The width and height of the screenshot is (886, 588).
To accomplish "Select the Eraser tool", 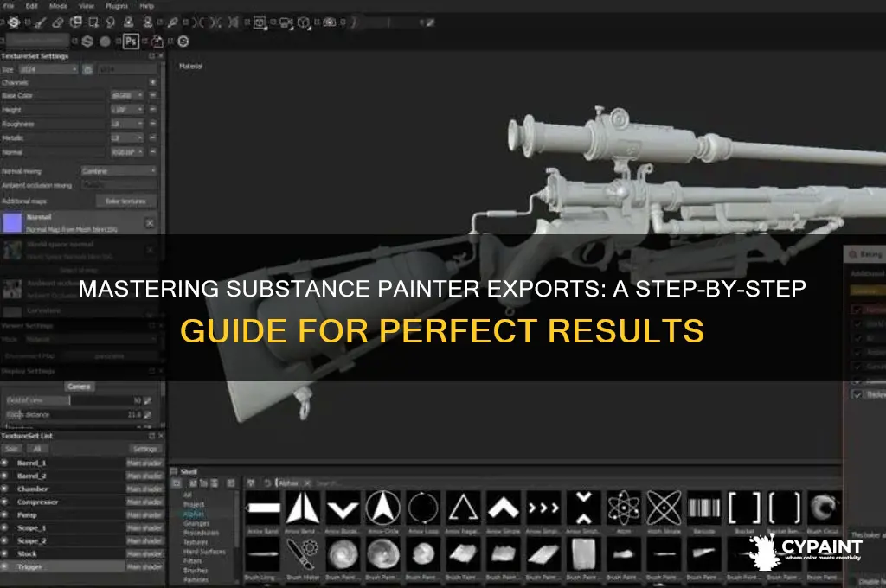I will coord(58,22).
